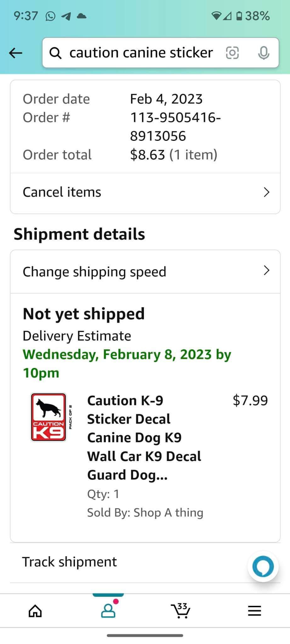Tap the order number text

[x=175, y=127]
